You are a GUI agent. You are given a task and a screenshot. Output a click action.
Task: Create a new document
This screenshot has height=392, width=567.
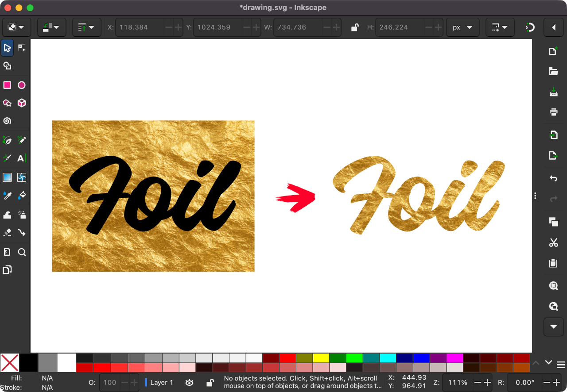tap(553, 51)
